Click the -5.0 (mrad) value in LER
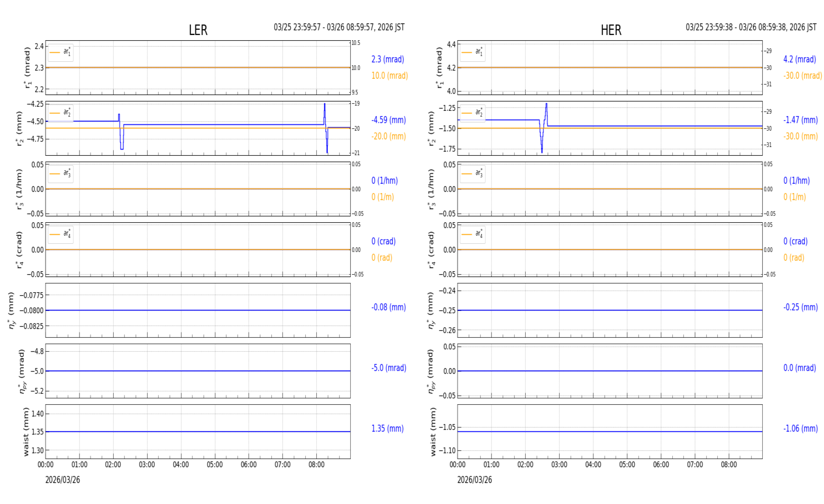Screen dimensions: 824x504 pos(389,368)
